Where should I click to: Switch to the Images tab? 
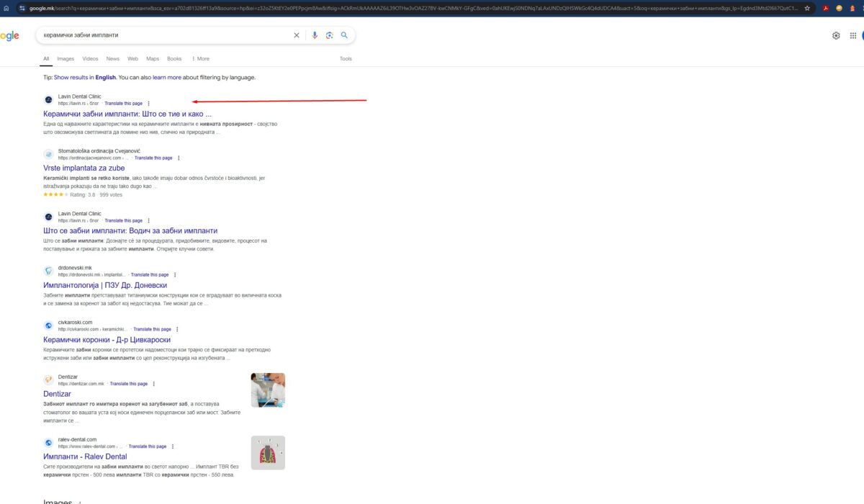tap(66, 59)
